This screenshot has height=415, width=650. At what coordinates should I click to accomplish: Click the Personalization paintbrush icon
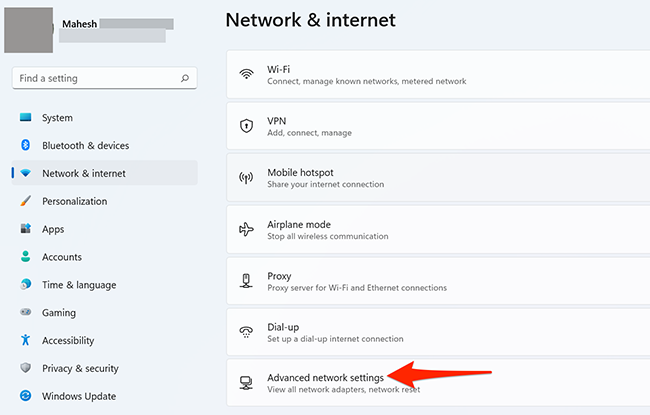tap(26, 201)
